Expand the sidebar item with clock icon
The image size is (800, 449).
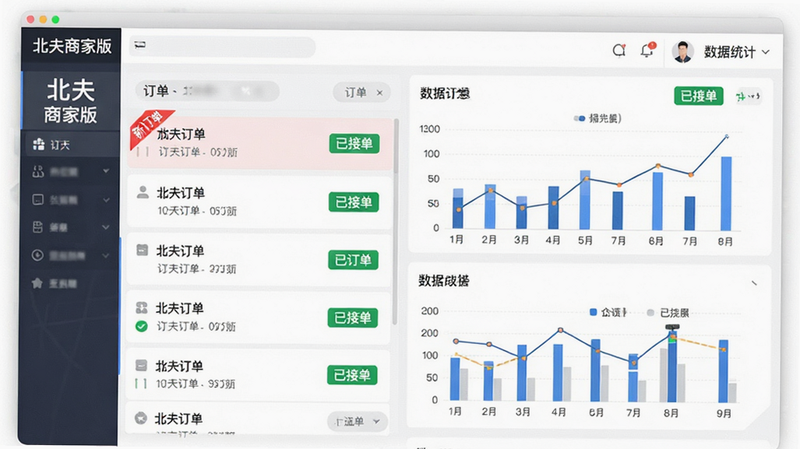point(106,255)
